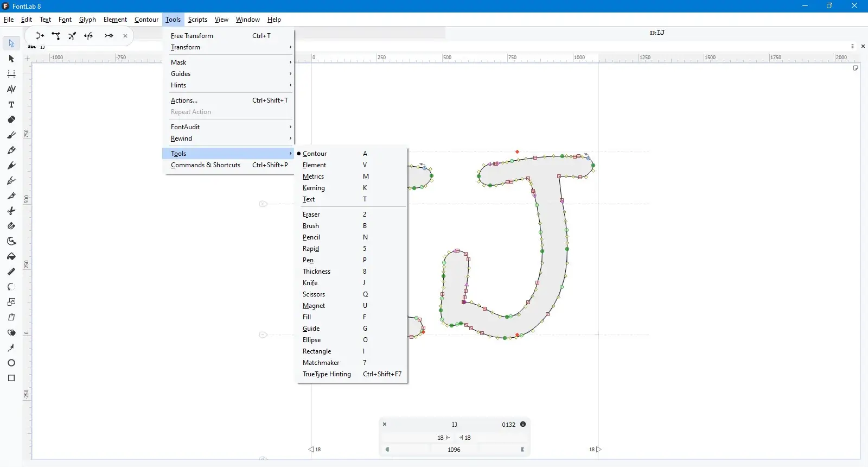Choose the Slant tool icon in left toolbar
This screenshot has height=467, width=868.
click(x=11, y=317)
